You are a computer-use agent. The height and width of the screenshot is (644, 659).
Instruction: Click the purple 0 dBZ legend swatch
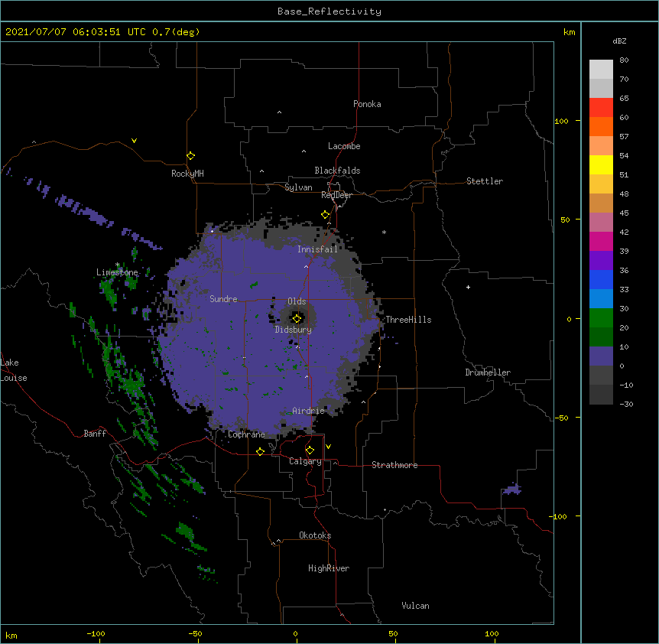point(601,356)
